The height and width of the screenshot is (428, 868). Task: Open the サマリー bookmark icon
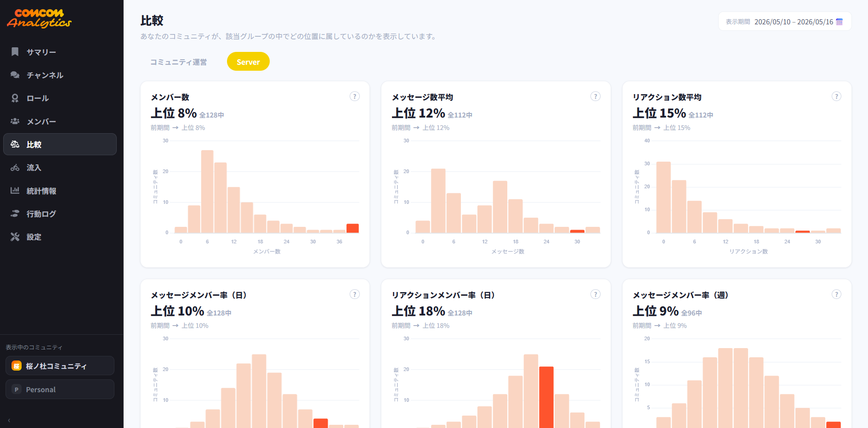[15, 52]
